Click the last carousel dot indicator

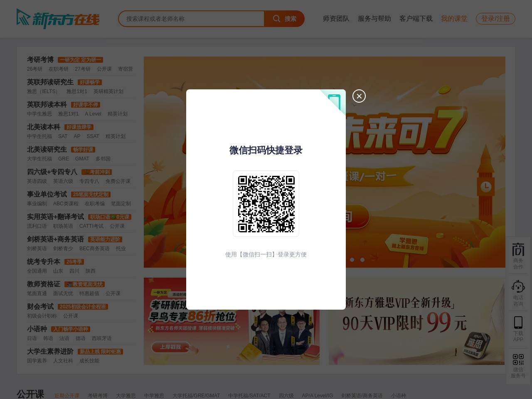pyautogui.click(x=362, y=260)
